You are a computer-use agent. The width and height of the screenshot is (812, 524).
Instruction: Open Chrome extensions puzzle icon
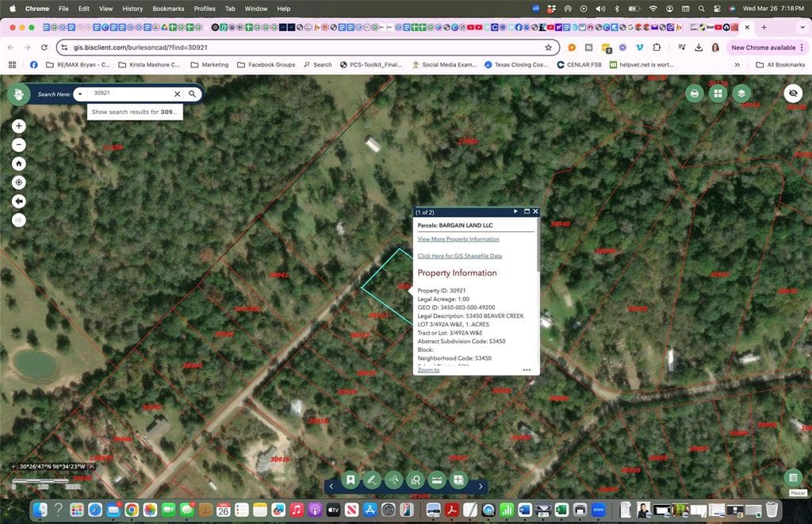pyautogui.click(x=657, y=48)
